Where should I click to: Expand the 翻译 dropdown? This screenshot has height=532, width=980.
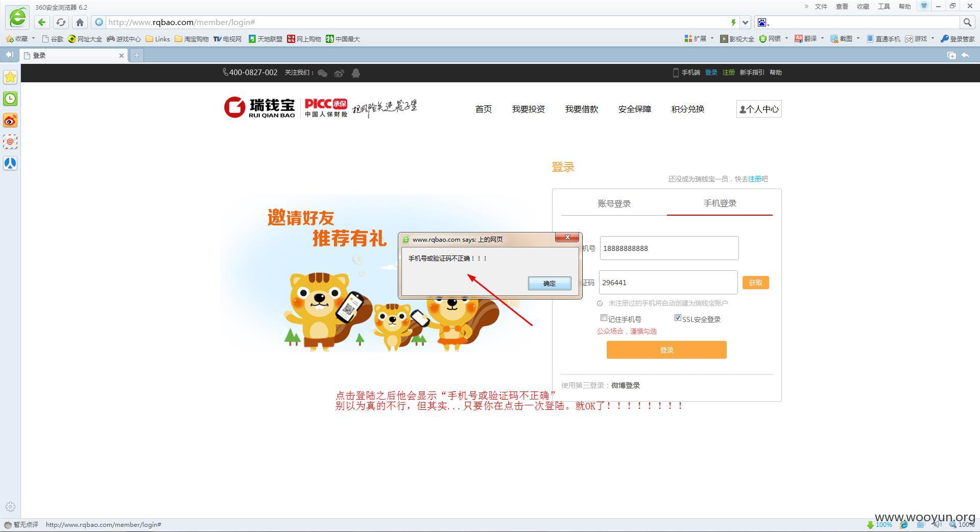point(822,38)
